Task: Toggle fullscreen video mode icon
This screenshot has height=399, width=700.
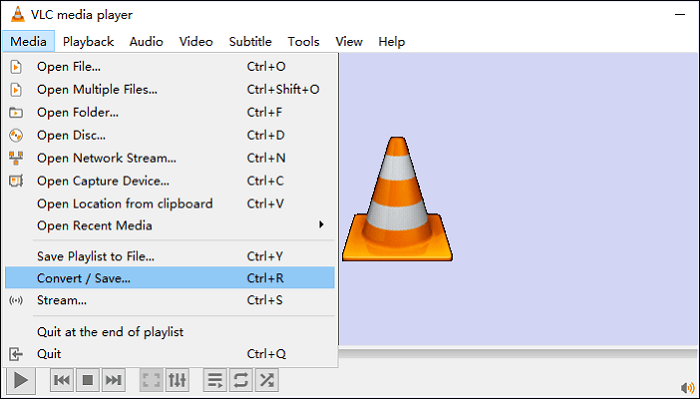Action: coord(151,380)
